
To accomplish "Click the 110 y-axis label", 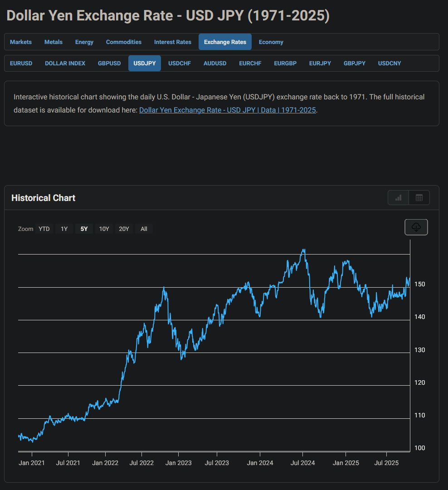I will [419, 415].
